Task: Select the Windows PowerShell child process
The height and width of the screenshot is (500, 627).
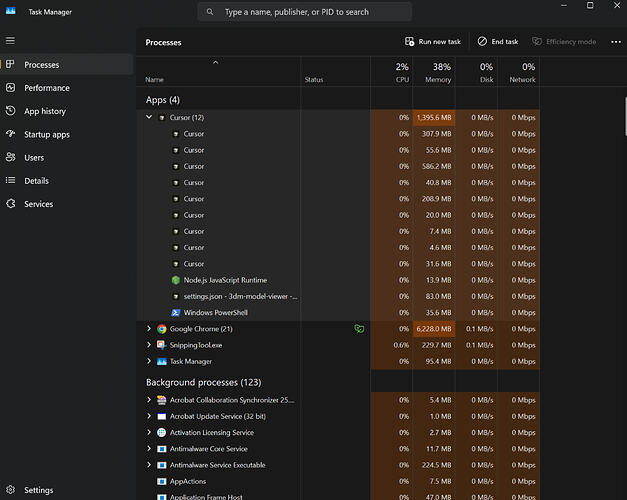Action: click(338, 312)
